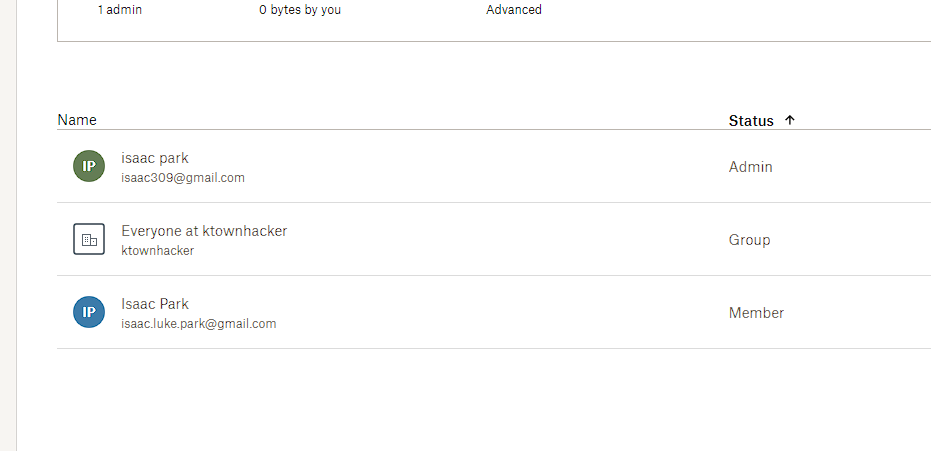The width and height of the screenshot is (931, 451).
Task: Click the 0 bytes by you text
Action: [300, 9]
